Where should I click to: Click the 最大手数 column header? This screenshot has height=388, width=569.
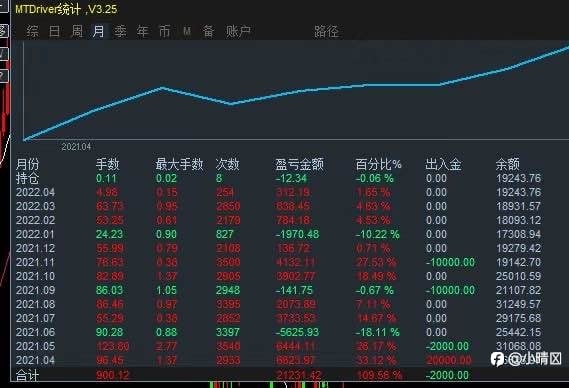(179, 164)
